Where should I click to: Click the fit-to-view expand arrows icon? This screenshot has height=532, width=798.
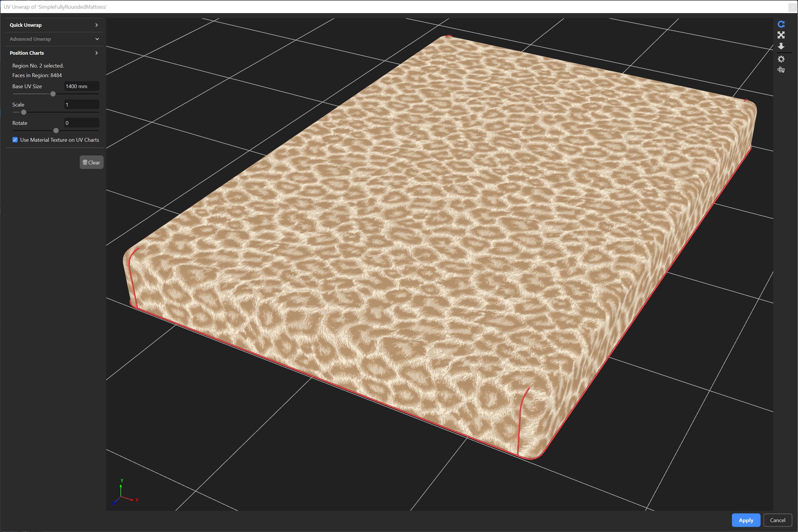point(781,35)
